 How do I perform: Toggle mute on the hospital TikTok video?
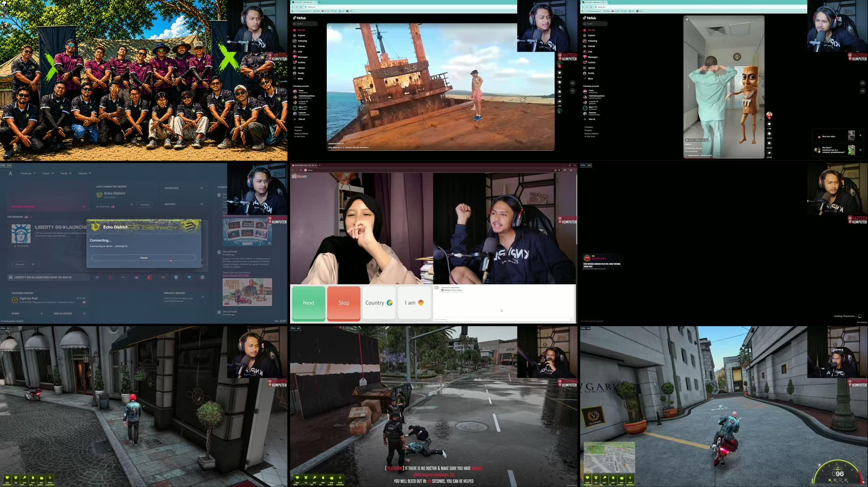(687, 19)
